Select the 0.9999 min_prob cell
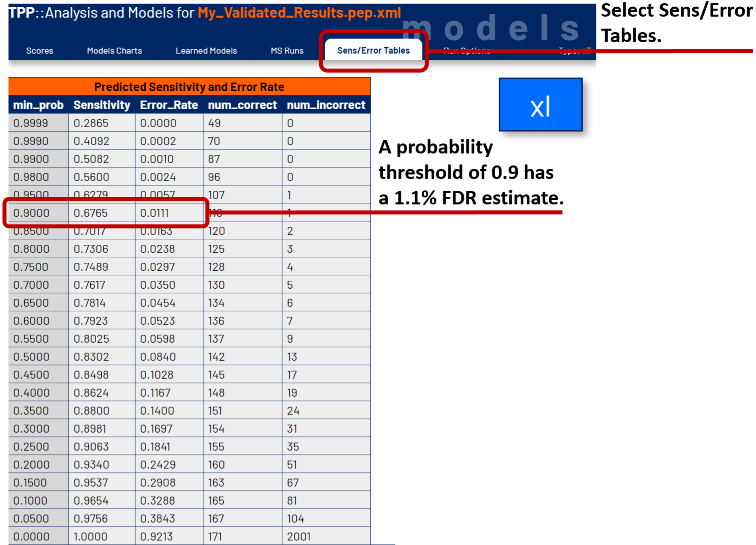The width and height of the screenshot is (756, 545). pos(31,123)
